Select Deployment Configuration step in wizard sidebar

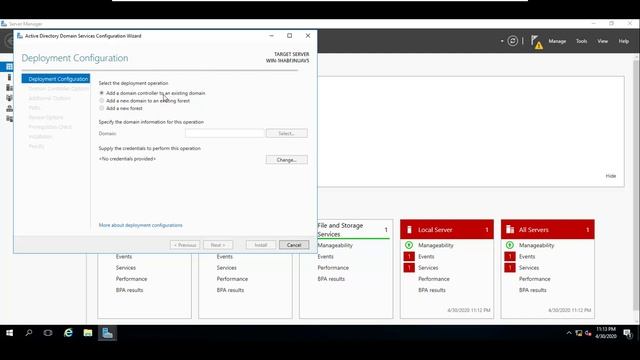pyautogui.click(x=56, y=79)
